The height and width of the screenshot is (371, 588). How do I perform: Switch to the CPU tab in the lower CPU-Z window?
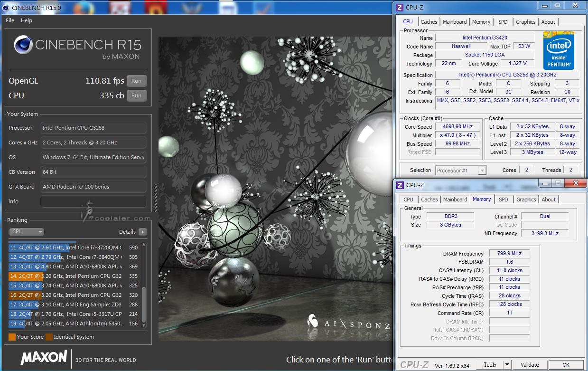tap(408, 200)
